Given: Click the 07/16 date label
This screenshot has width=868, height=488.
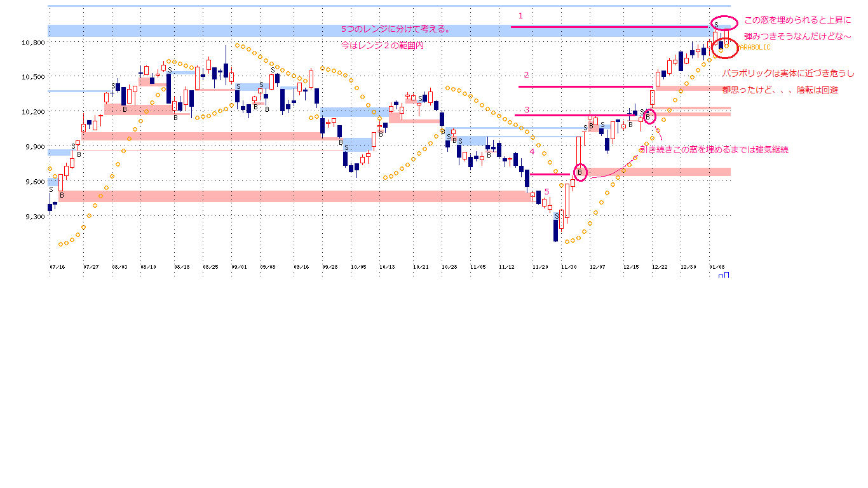Looking at the screenshot, I should [57, 268].
